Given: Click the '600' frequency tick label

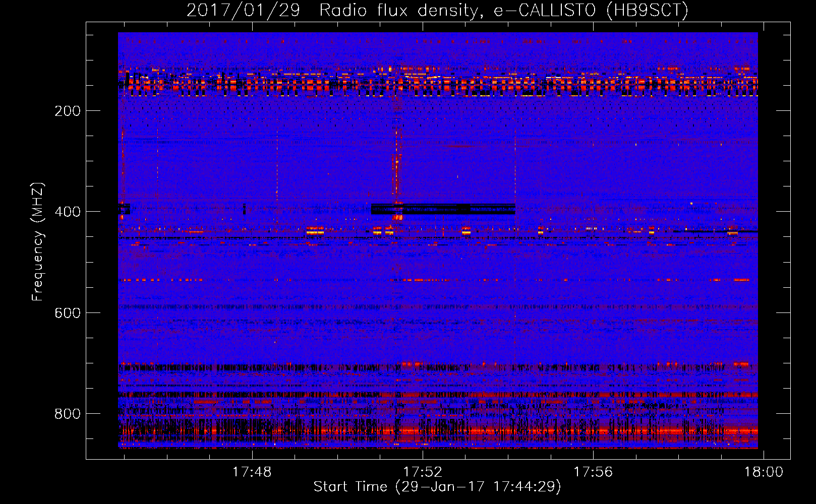Looking at the screenshot, I should (x=68, y=313).
